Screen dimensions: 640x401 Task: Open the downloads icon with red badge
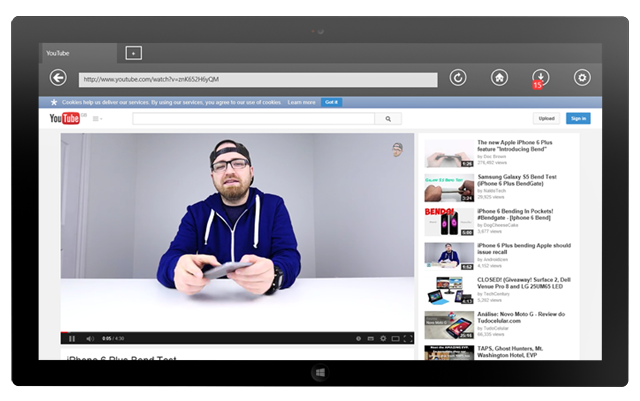click(540, 78)
